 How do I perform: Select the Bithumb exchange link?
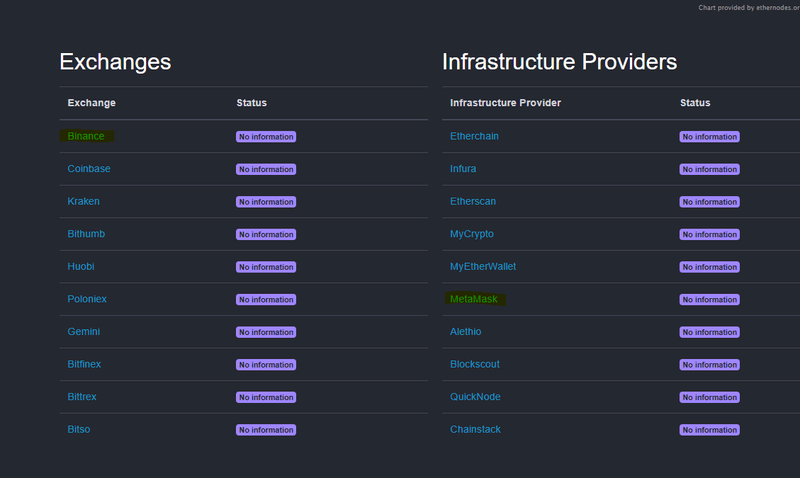(86, 234)
